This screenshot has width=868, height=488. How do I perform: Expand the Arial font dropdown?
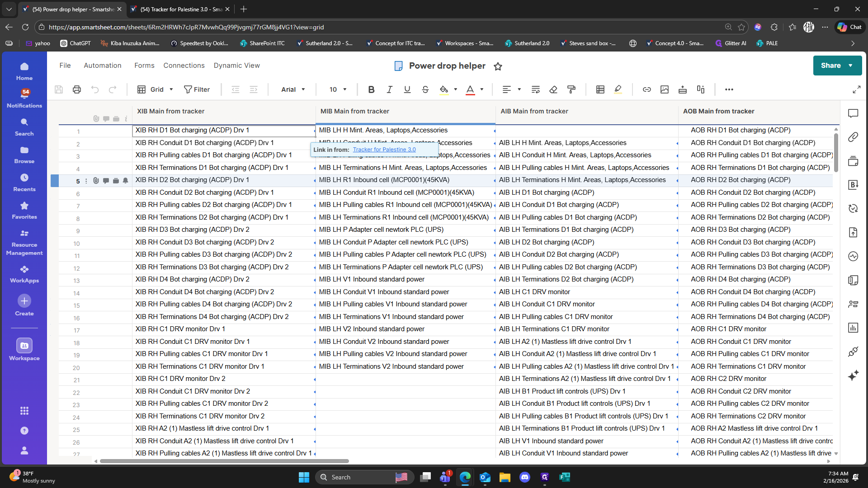pyautogui.click(x=293, y=89)
